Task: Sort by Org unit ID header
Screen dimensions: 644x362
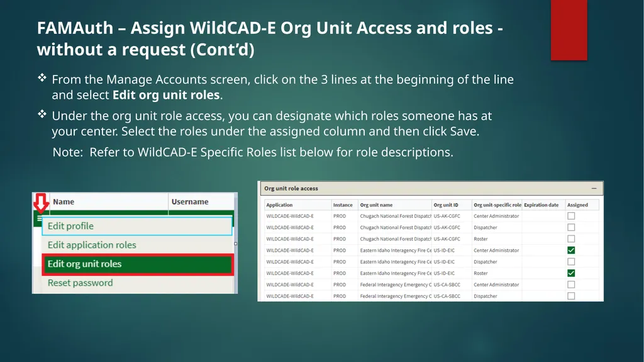Action: pyautogui.click(x=451, y=205)
